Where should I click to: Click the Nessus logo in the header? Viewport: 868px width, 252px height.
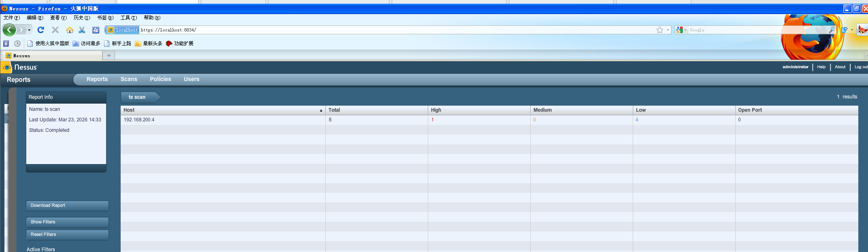[x=20, y=67]
